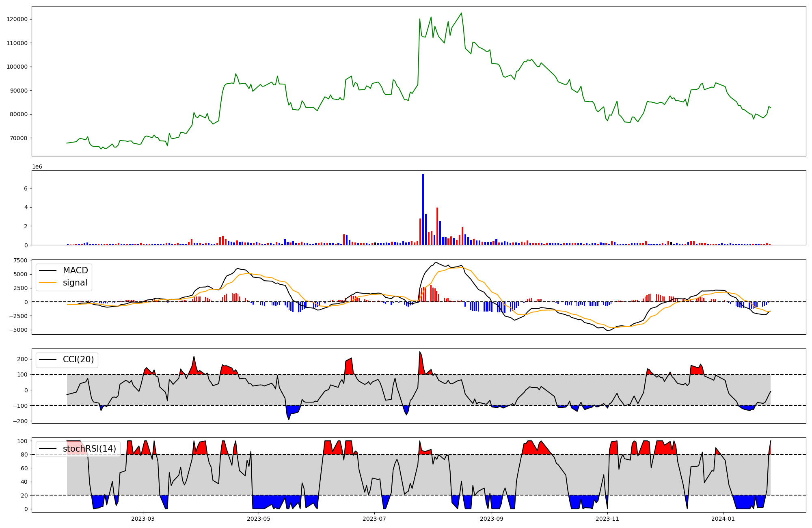The width and height of the screenshot is (812, 528).
Task: Click the tallest blue volume bar
Action: coord(423,209)
